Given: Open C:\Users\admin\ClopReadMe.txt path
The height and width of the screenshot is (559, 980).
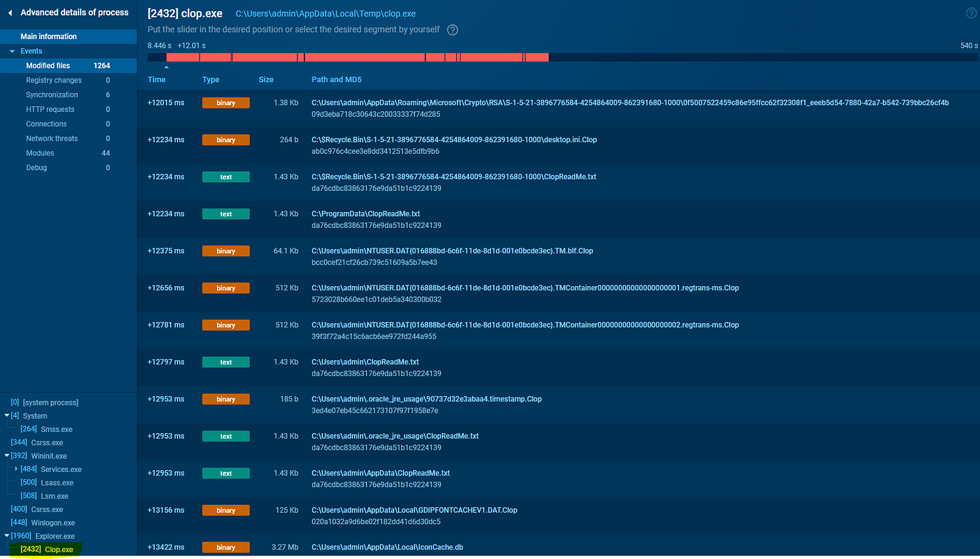Looking at the screenshot, I should (365, 362).
